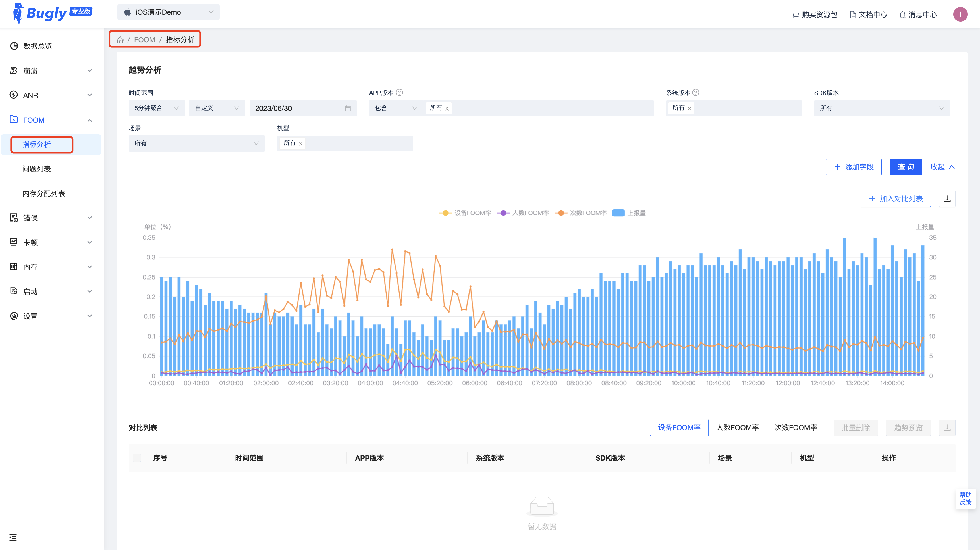Open the 5分钟聚合 dropdown
The image size is (980, 550).
click(x=157, y=109)
